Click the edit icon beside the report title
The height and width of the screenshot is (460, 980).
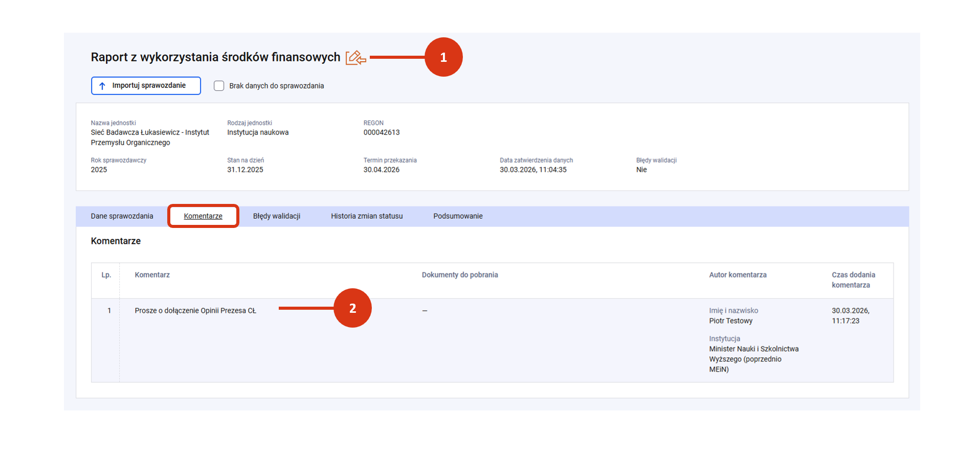[355, 58]
